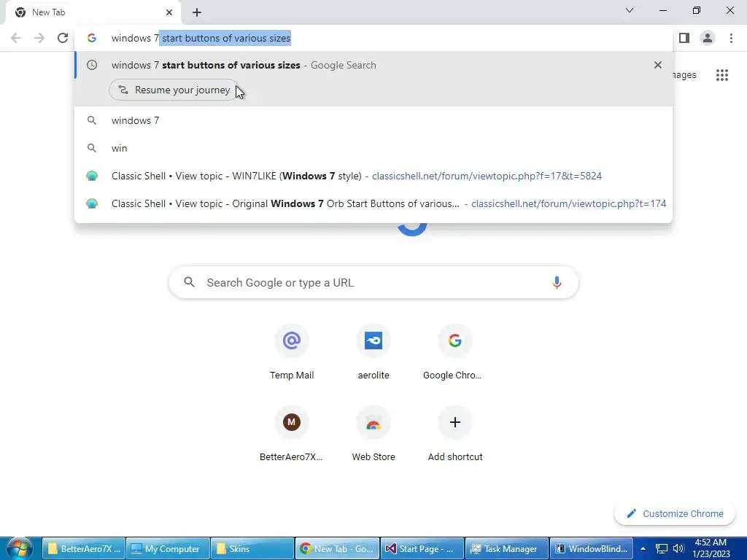Open the aerolite shortcut
The height and width of the screenshot is (560, 747).
[373, 352]
